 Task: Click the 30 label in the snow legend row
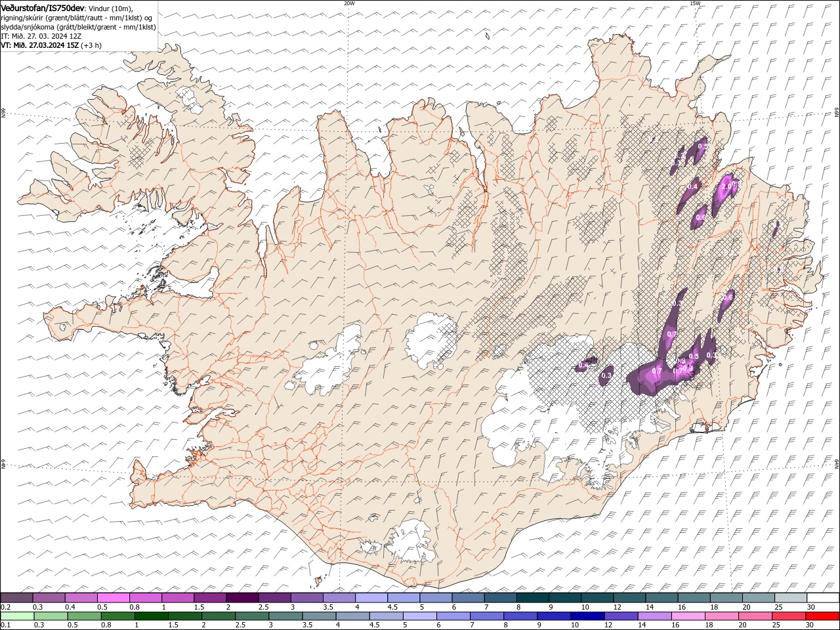coord(811,607)
